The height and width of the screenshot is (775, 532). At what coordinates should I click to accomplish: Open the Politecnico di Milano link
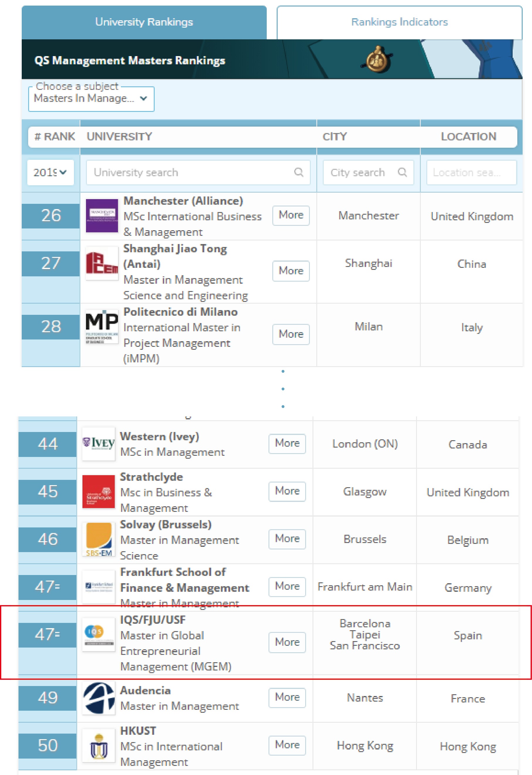point(180,312)
